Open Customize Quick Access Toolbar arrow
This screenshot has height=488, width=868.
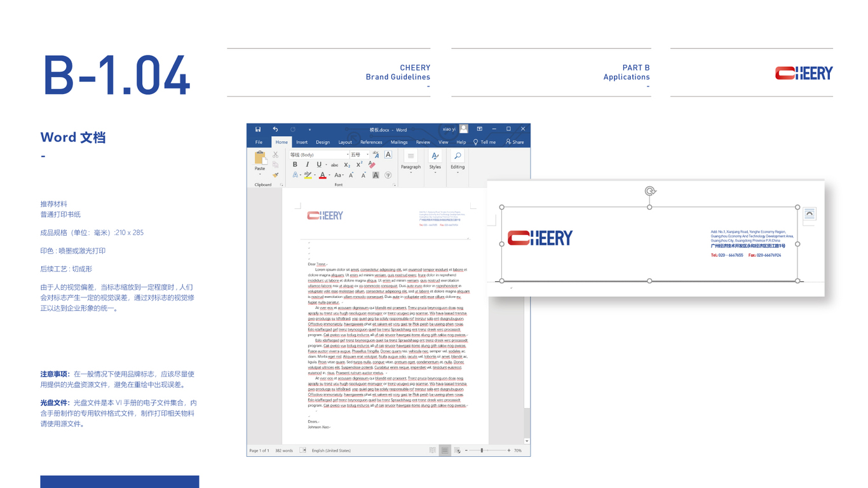pos(309,130)
